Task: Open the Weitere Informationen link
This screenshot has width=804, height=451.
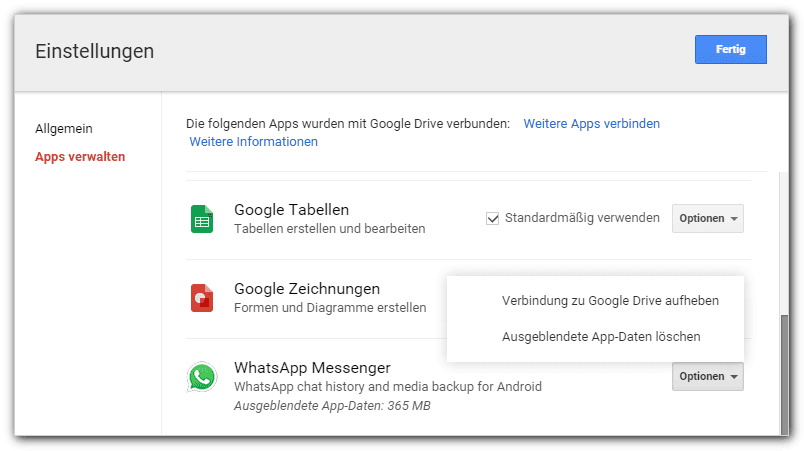Action: pyautogui.click(x=253, y=141)
